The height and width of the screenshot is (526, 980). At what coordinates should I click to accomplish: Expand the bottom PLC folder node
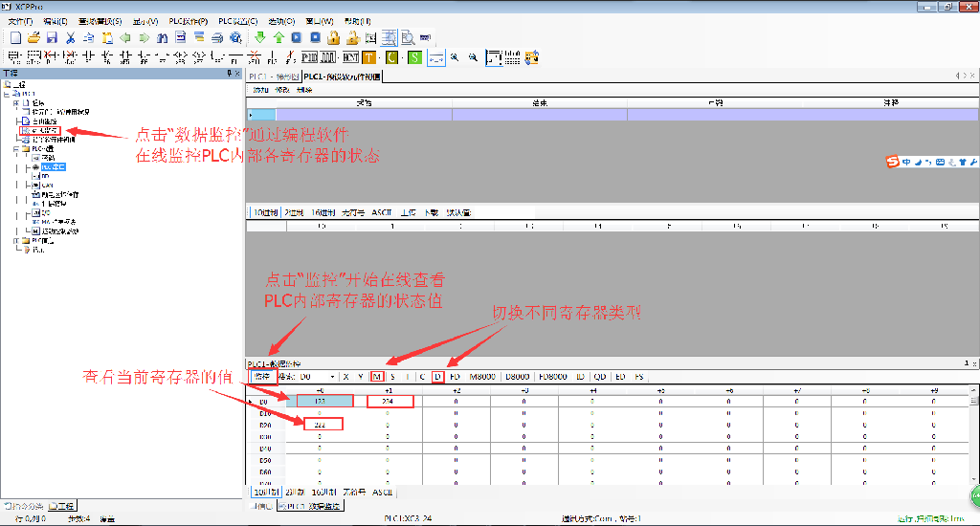coord(16,240)
